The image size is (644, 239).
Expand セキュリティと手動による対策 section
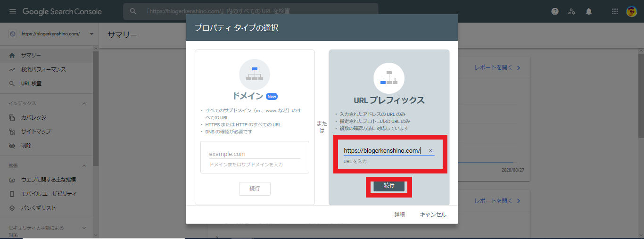click(x=84, y=228)
